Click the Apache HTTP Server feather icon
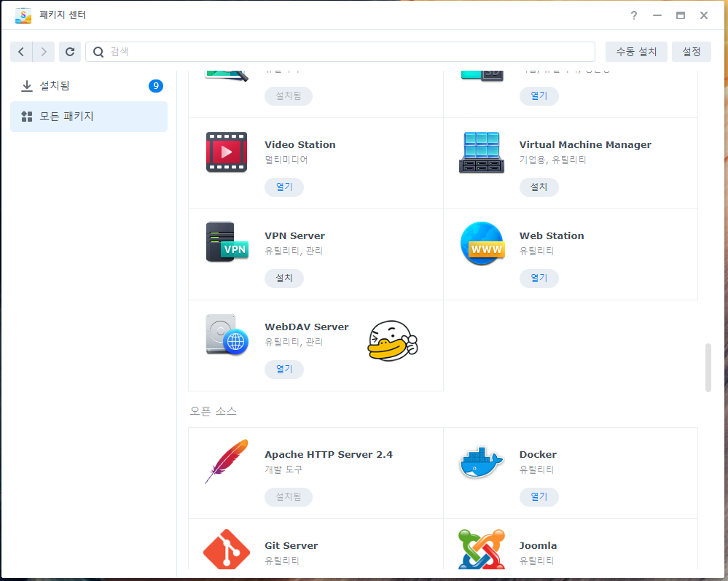Screen dimensions: 728x581 (x=227, y=461)
